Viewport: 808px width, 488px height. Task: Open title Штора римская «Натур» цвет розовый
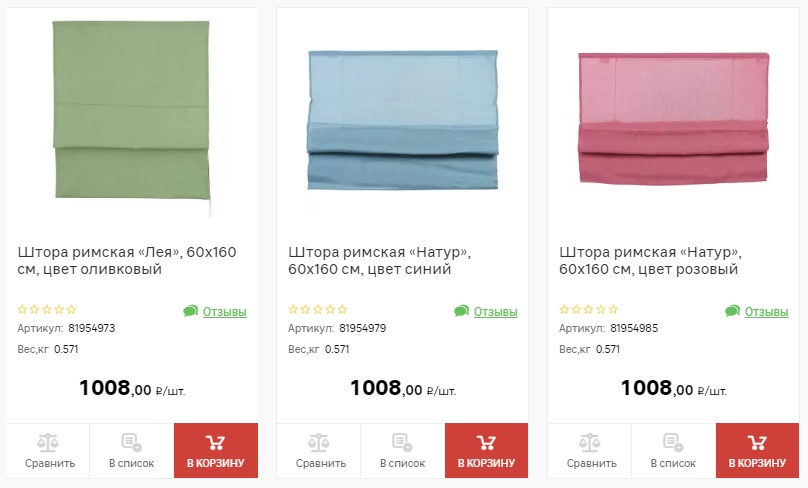click(650, 261)
